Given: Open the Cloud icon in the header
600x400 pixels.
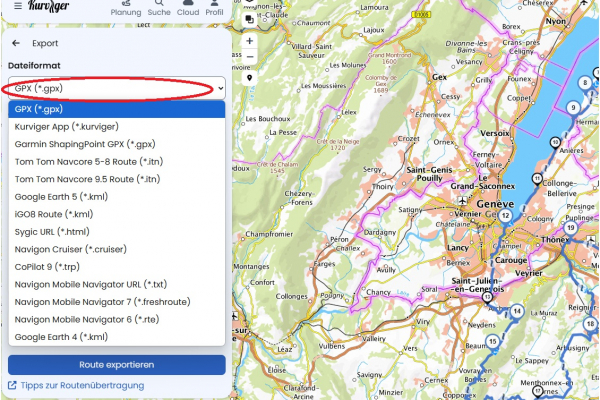Looking at the screenshot, I should 187,6.
